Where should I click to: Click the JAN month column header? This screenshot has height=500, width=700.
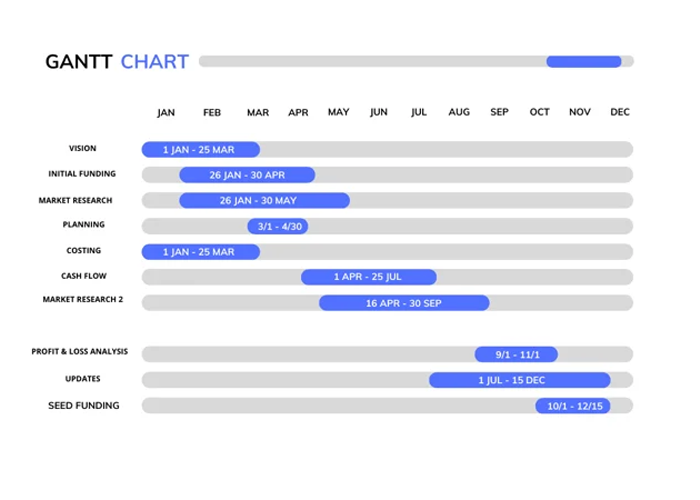tap(166, 113)
